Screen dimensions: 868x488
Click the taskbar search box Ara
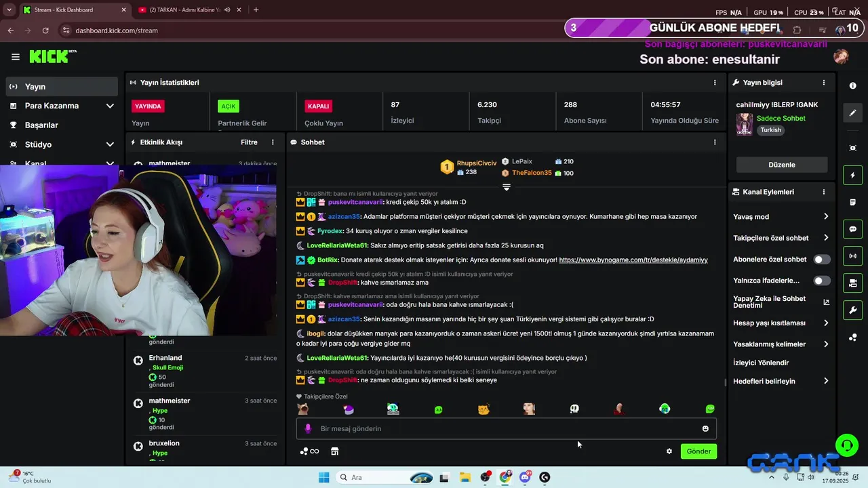383,477
